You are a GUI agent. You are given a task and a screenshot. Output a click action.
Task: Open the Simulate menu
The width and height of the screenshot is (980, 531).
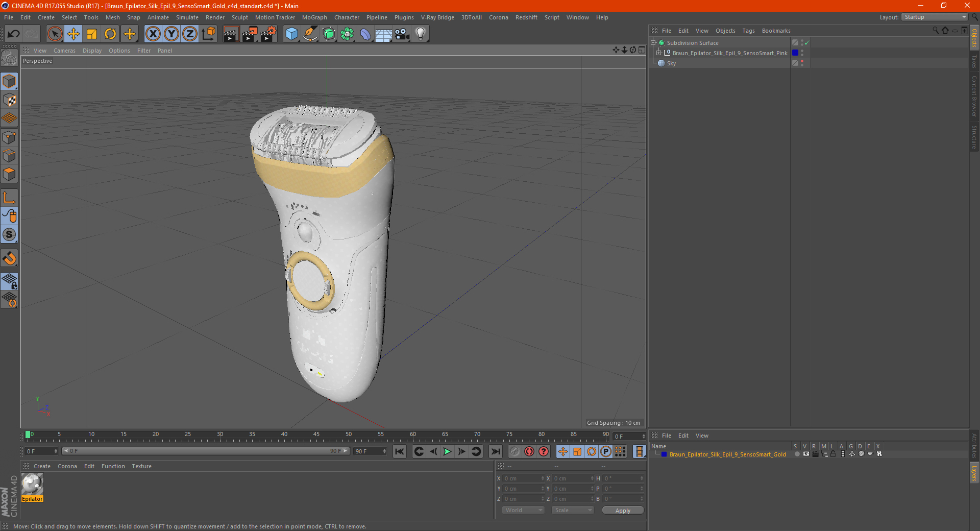187,17
